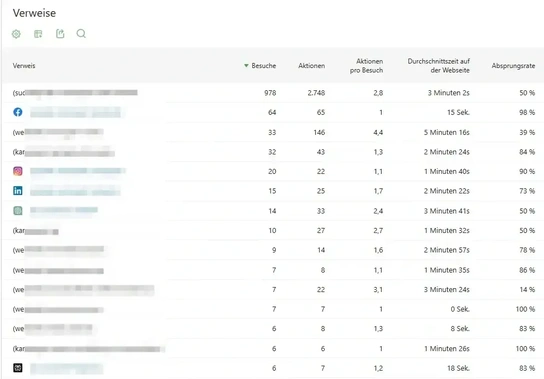544x379 pixels.
Task: Click the black square icon in 18 Sek. row
Action: tap(18, 368)
